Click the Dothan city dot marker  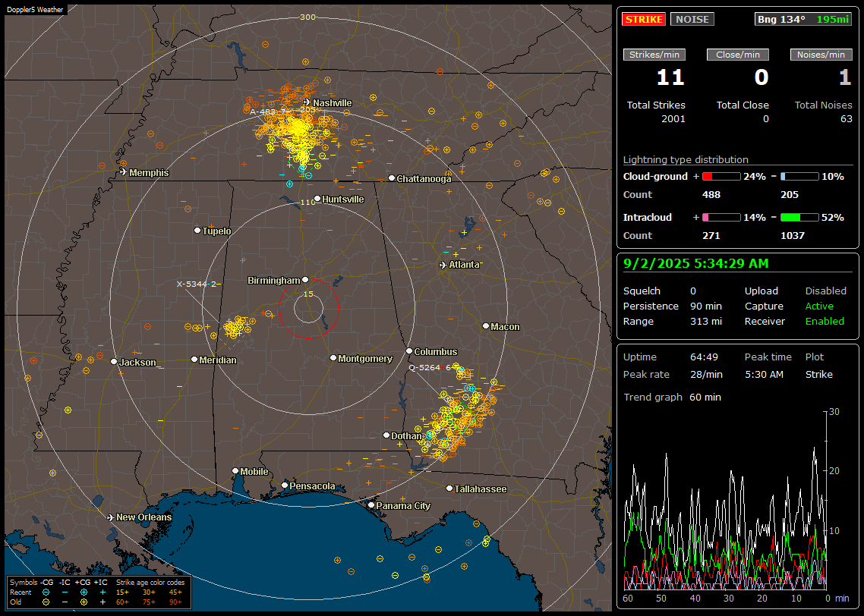coord(386,435)
